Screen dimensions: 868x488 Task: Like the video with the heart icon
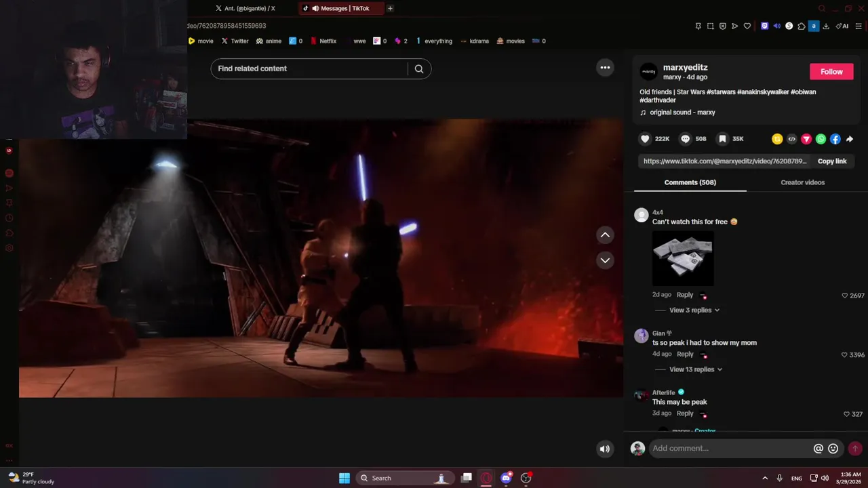click(x=645, y=139)
